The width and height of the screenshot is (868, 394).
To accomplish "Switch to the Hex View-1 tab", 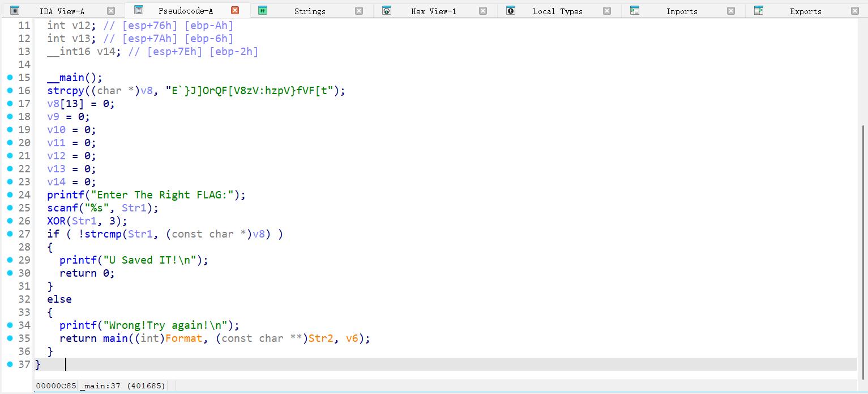I will pyautogui.click(x=433, y=11).
